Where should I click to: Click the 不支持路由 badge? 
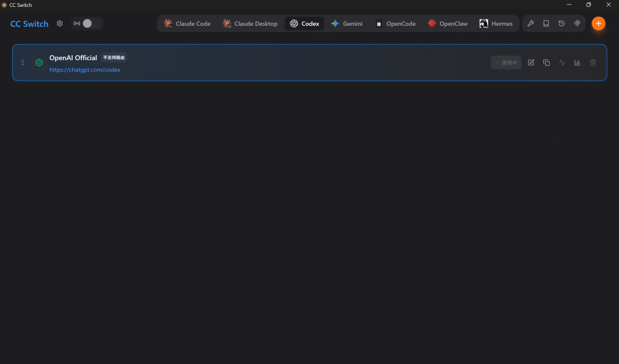click(x=113, y=58)
